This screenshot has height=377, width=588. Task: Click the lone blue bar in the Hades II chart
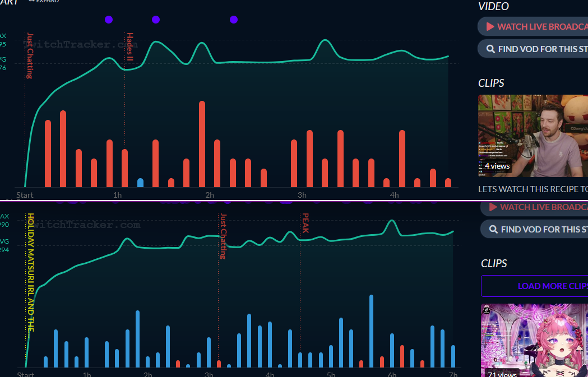coord(140,183)
